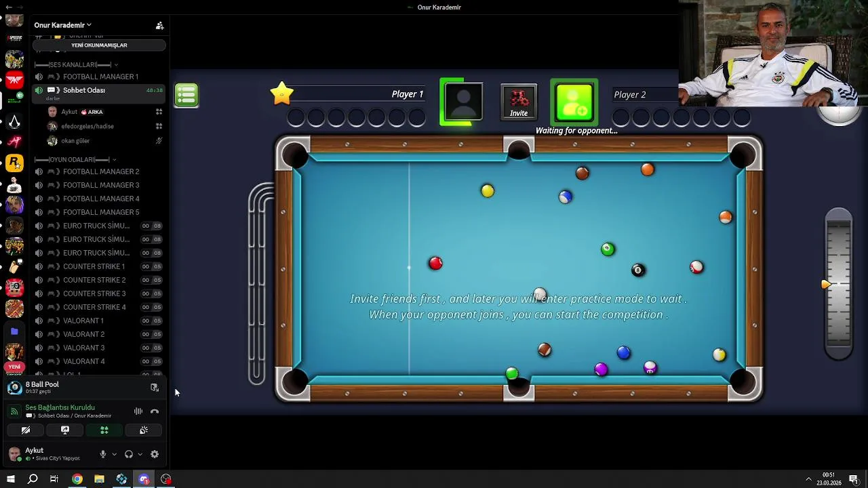Screen dimensions: 868x488
Task: Open Discord user settings gear
Action: 155,454
